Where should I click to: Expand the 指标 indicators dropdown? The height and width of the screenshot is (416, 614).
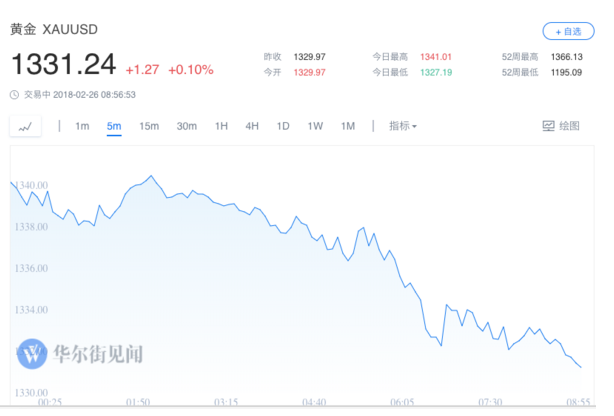402,126
